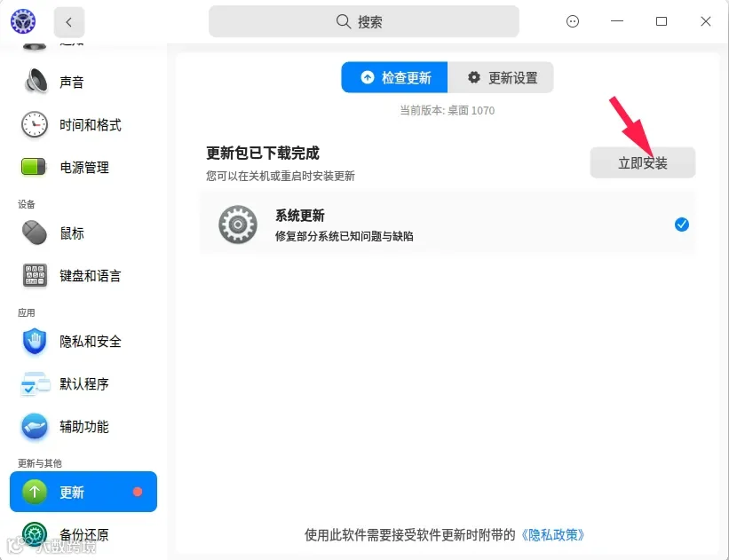Open 声音 settings in the sidebar
The image size is (729, 560).
(x=83, y=82)
